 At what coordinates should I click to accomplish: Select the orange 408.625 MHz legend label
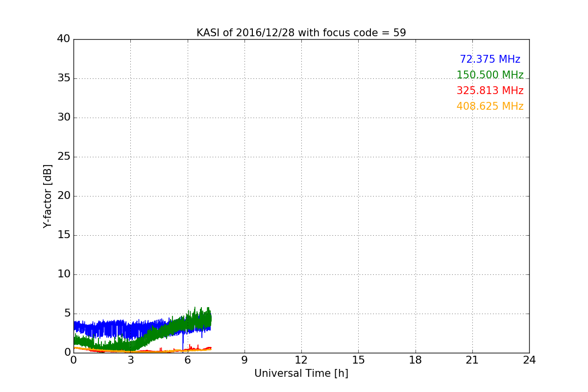[490, 106]
